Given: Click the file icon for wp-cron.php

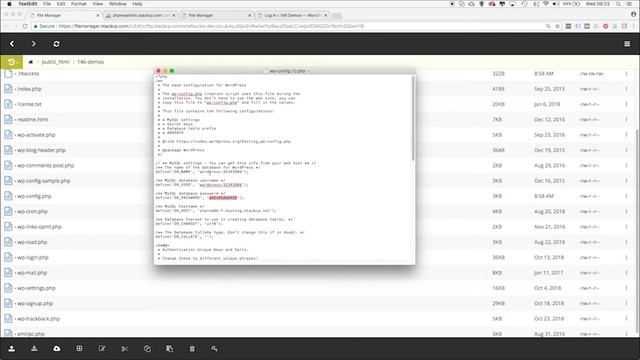Looking at the screenshot, I should coord(8,211).
